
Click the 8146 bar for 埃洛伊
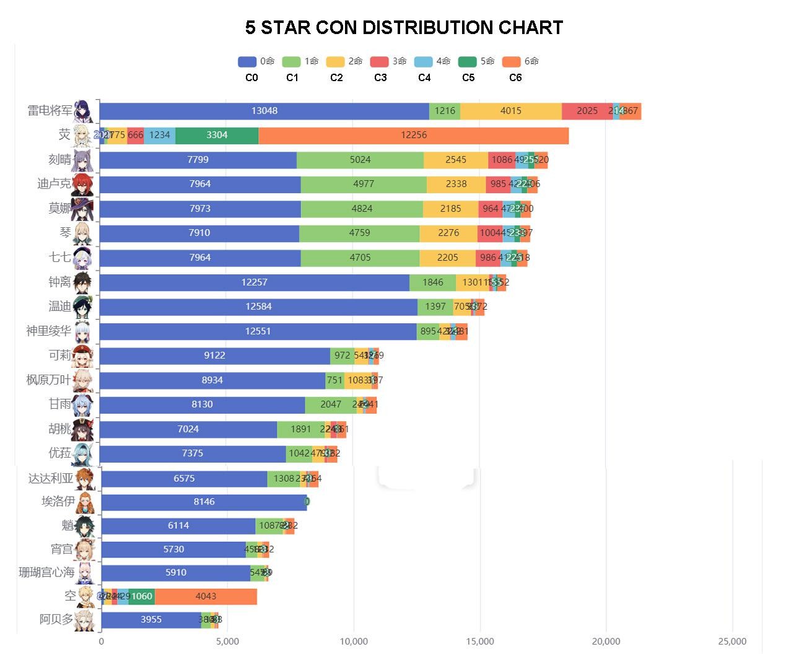[x=204, y=502]
